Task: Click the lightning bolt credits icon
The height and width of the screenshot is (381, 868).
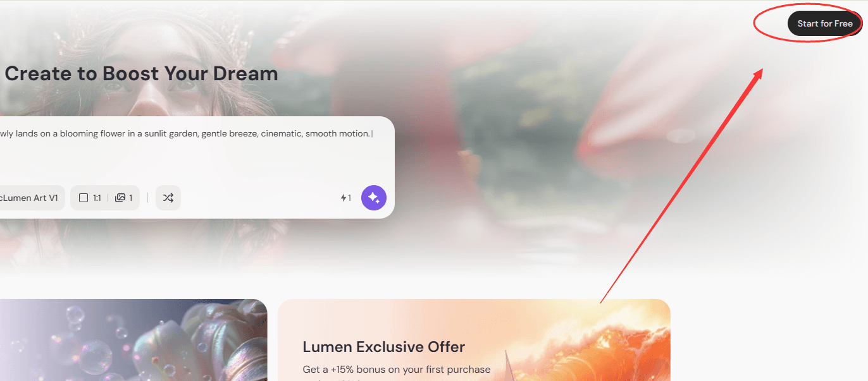Action: tap(344, 198)
